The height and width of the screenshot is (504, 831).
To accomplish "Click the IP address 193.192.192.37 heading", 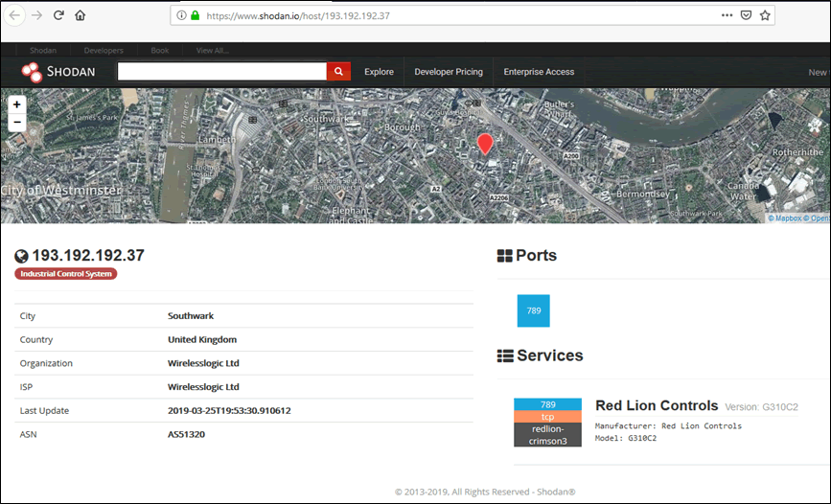I will pyautogui.click(x=88, y=256).
